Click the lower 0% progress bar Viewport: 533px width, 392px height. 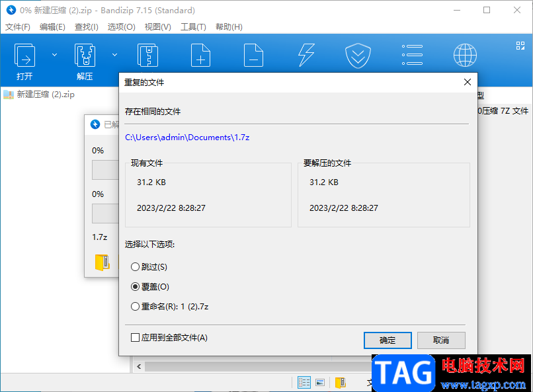pos(105,214)
